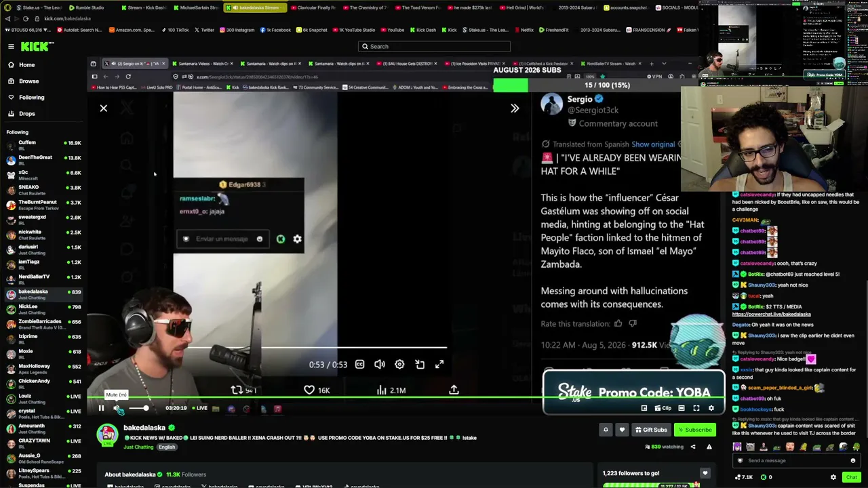Report the stream with the warning icon

tap(709, 447)
